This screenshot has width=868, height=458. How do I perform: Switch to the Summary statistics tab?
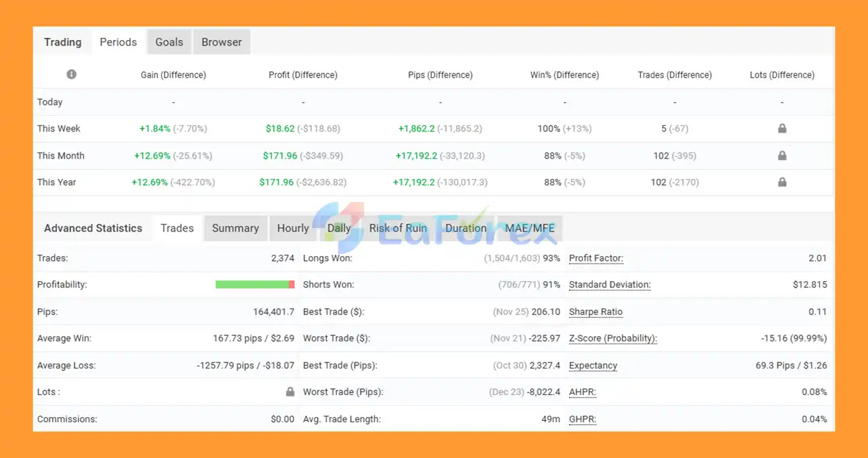[x=235, y=228]
